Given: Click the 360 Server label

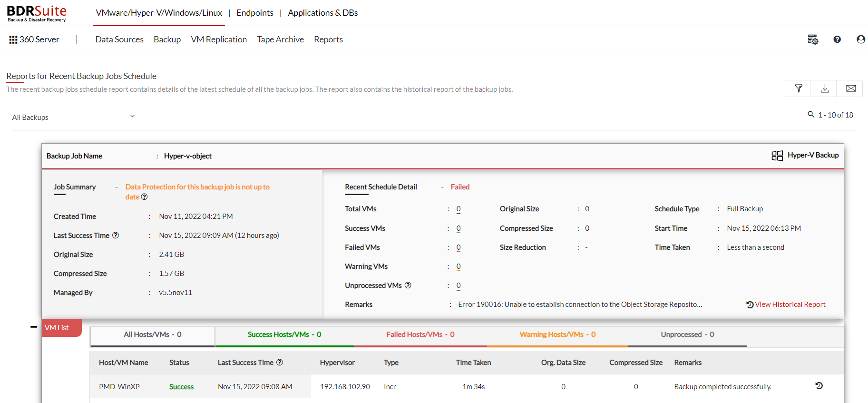Looking at the screenshot, I should 39,39.
